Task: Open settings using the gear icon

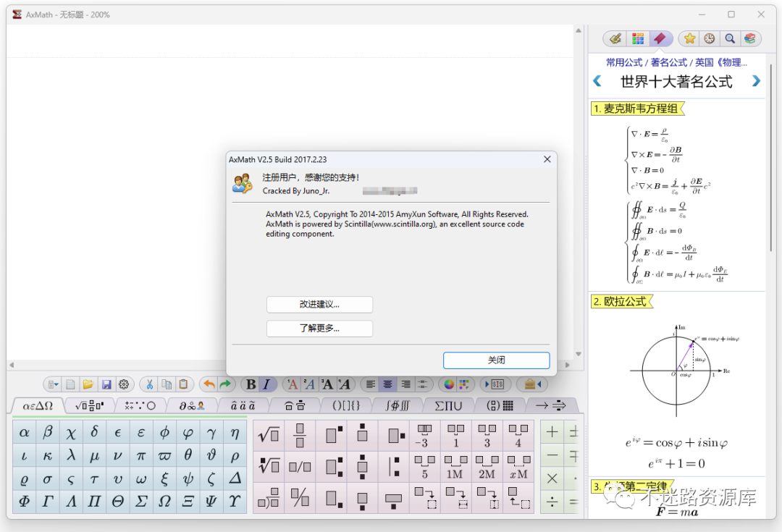Action: (124, 384)
